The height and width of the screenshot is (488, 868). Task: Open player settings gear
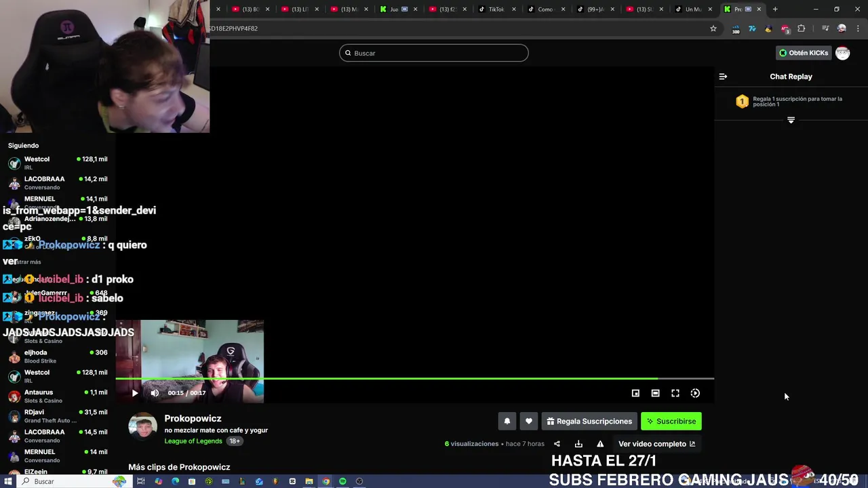coord(695,393)
